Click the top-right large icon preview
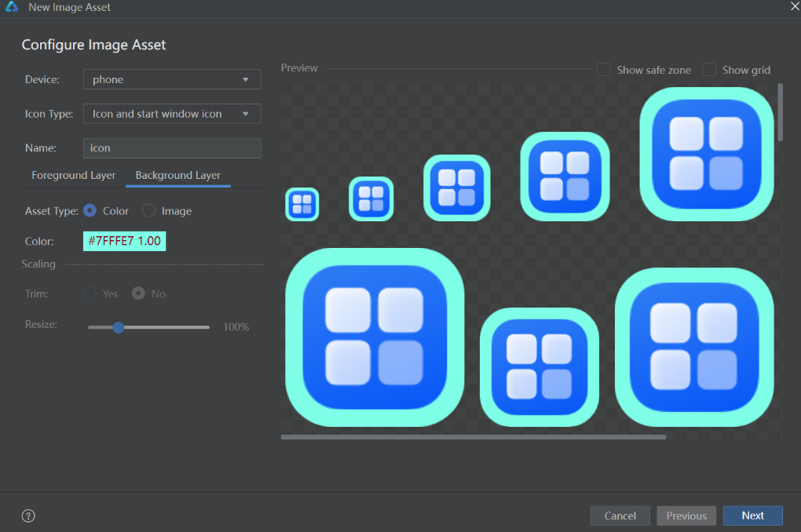 (x=706, y=154)
